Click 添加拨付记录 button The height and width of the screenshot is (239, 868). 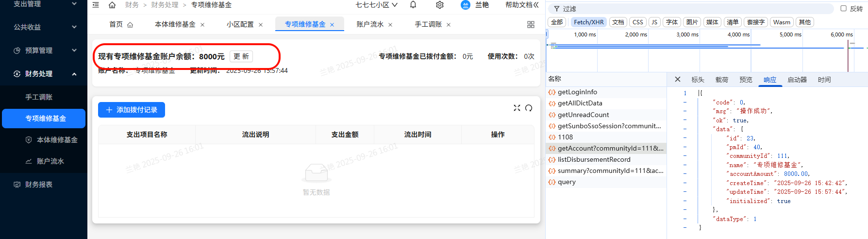coord(132,110)
